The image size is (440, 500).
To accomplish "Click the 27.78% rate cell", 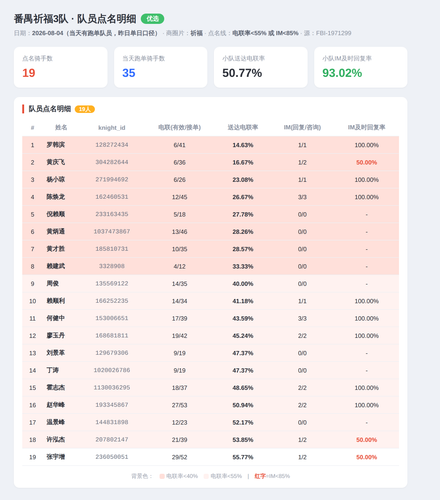I will click(243, 214).
